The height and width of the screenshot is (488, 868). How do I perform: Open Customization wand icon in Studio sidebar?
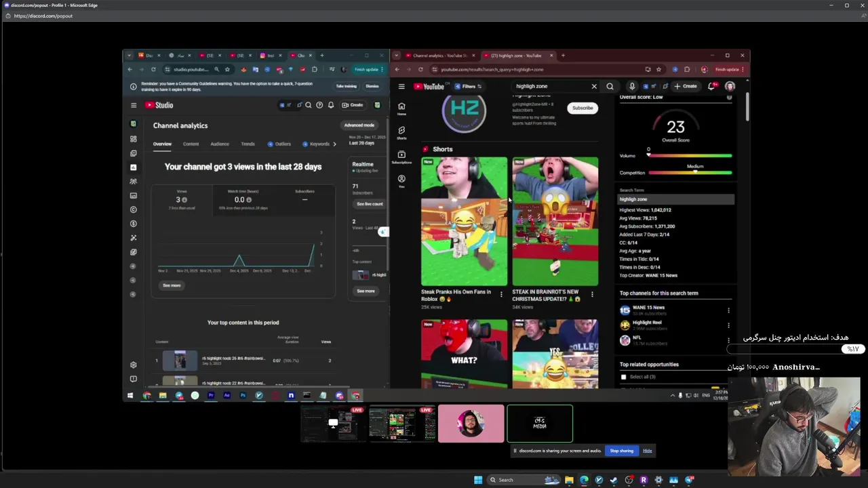tap(134, 238)
